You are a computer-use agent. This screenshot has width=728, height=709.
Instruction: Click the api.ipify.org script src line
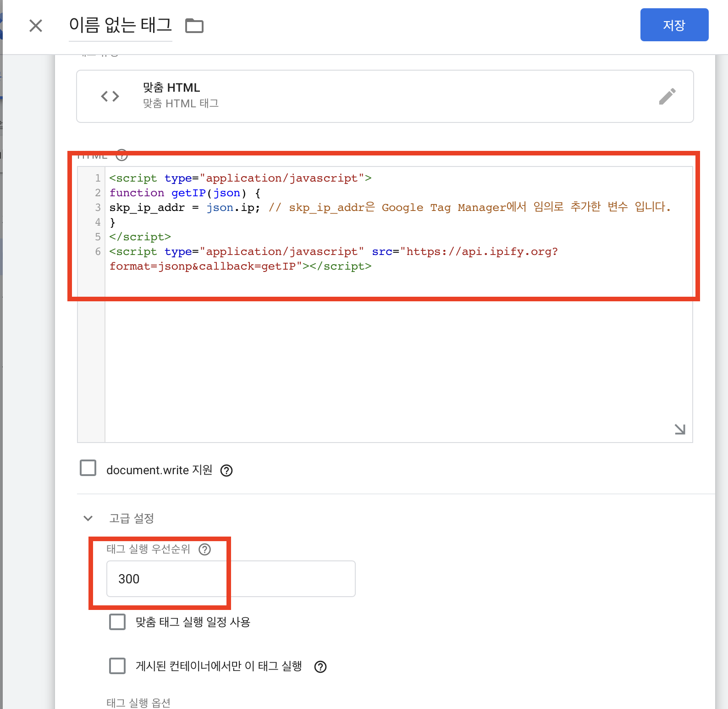pos(333,259)
